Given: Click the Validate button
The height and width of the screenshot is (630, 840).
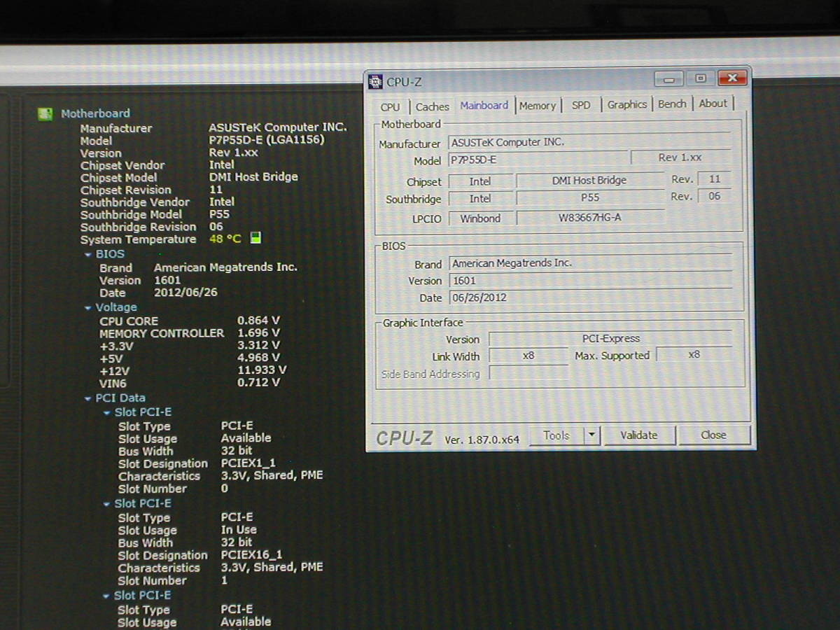Looking at the screenshot, I should 638,435.
